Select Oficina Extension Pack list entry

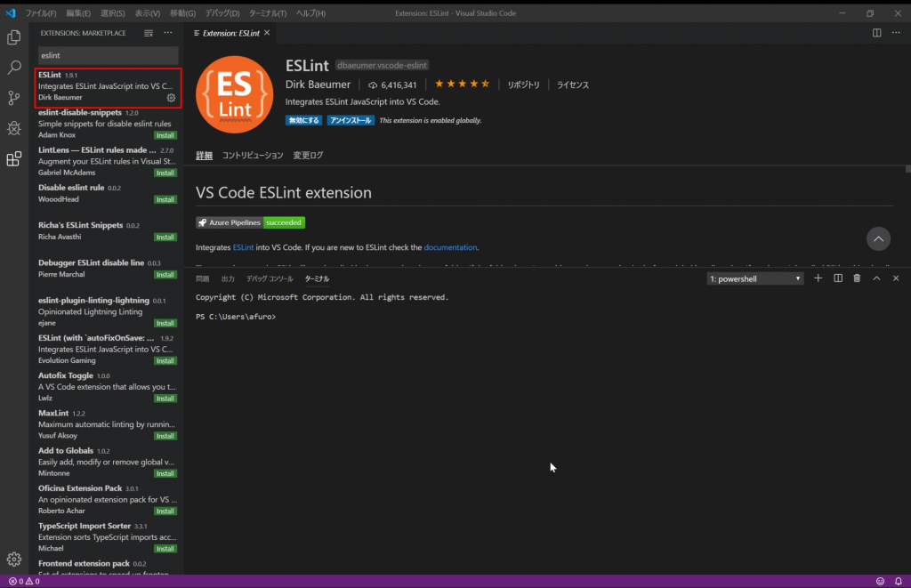108,500
